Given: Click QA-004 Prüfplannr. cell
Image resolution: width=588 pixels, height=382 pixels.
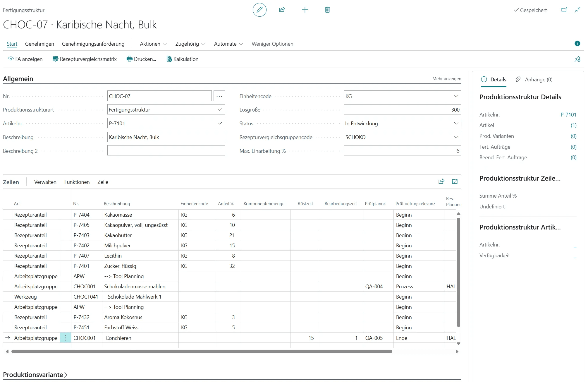Looking at the screenshot, I should (378, 287).
